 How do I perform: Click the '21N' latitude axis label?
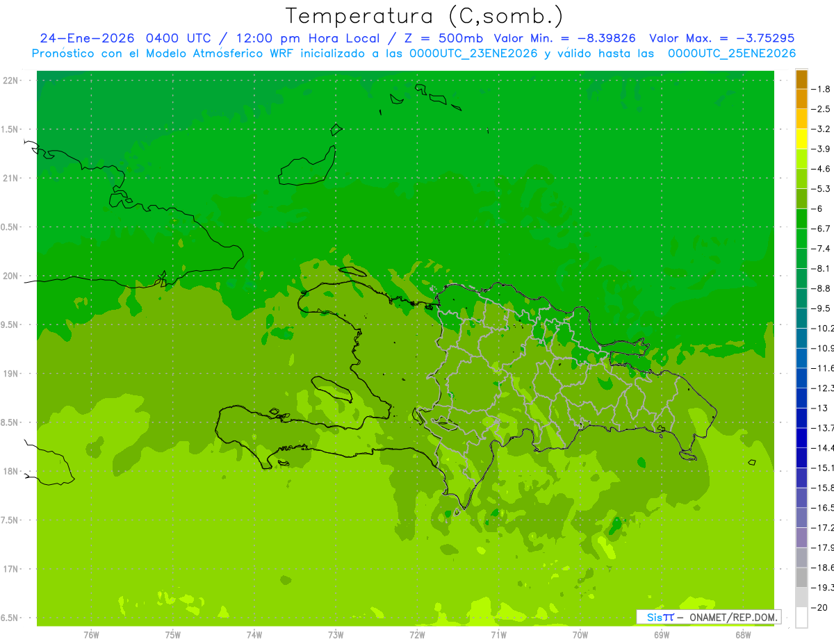point(11,179)
